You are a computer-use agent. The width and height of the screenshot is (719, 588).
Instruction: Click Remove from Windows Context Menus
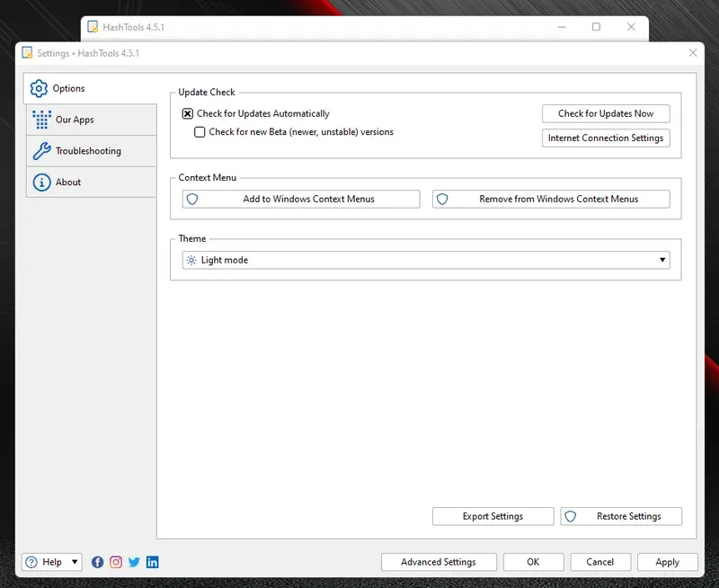point(551,199)
